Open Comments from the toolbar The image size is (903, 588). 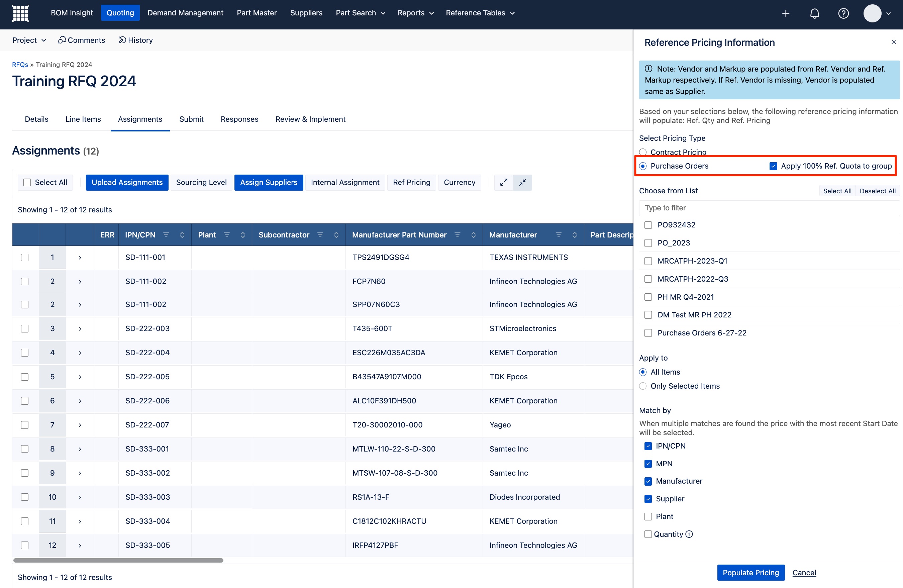coord(82,40)
